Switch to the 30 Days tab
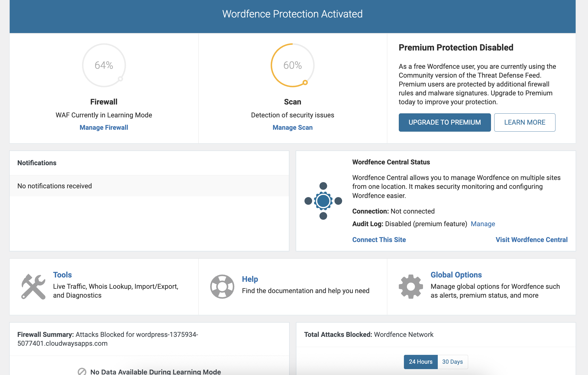 pos(452,362)
